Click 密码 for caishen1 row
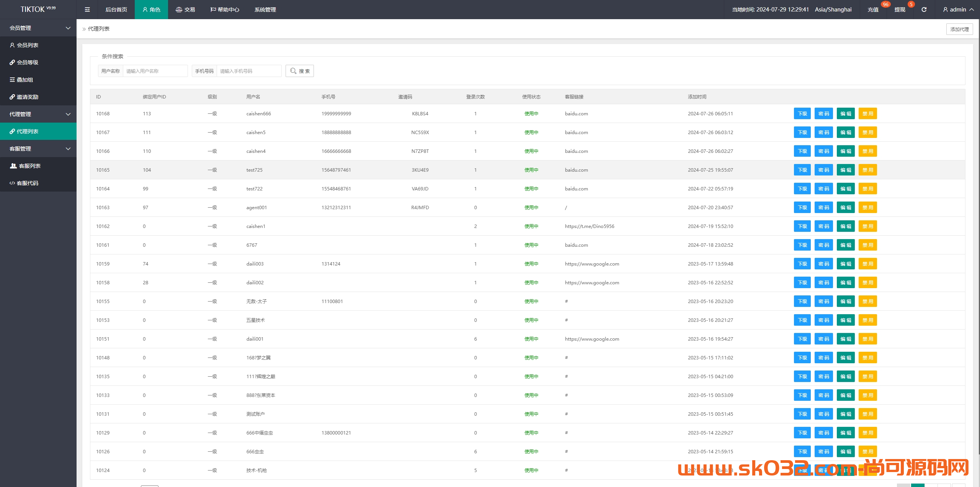 [824, 226]
